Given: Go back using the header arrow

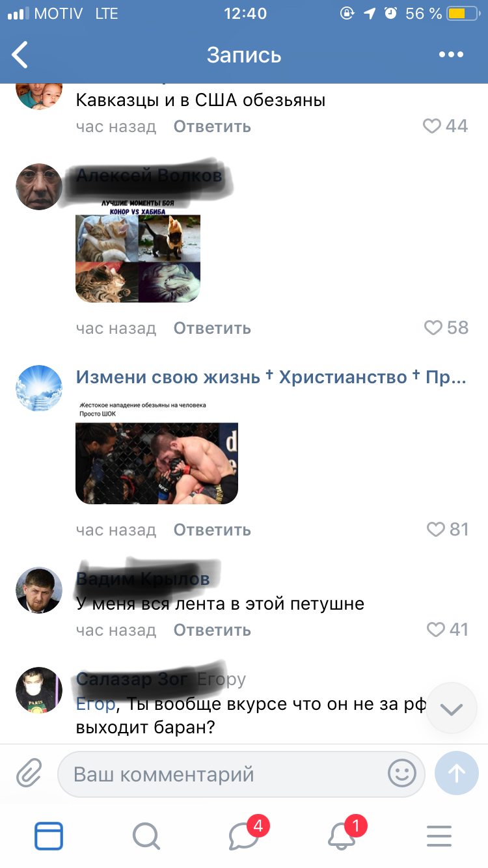Looking at the screenshot, I should click(21, 55).
